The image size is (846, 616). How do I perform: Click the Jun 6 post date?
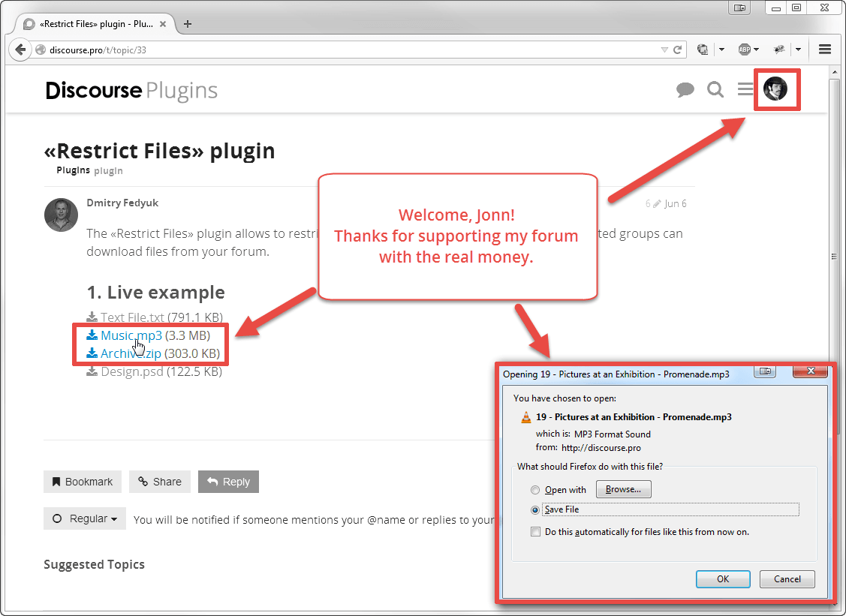pos(676,204)
